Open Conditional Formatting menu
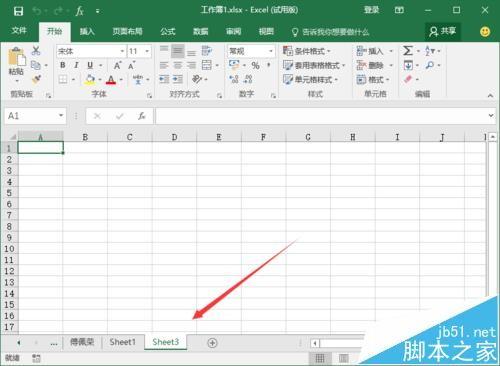Viewport: 500px width, 366px height. pyautogui.click(x=307, y=51)
